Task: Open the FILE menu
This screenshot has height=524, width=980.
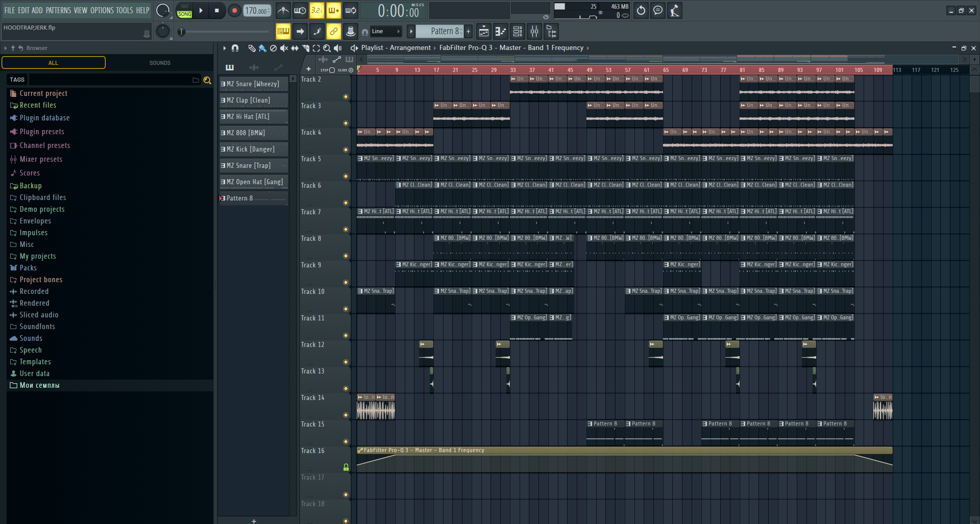Action: pos(10,10)
